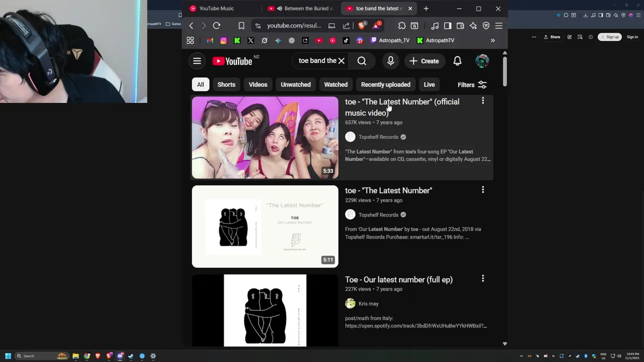Viewport: 644px width, 362px height.
Task: Open the Gmail bookmark
Action: pos(210,40)
